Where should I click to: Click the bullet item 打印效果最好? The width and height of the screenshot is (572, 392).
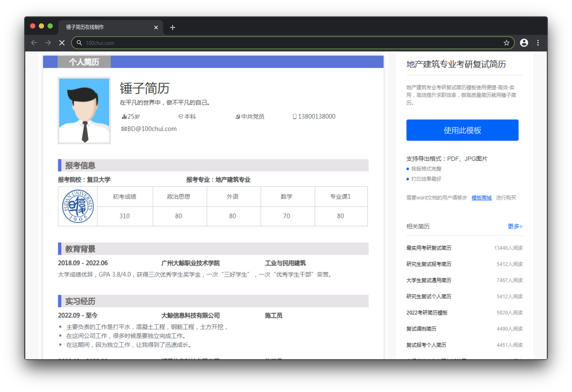point(426,179)
